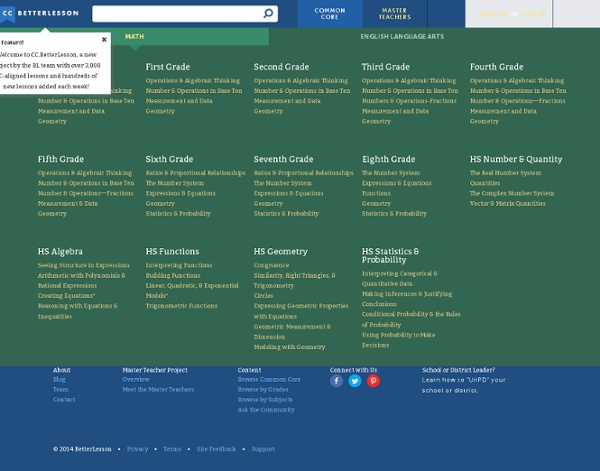Open the HS Geometry heading

(280, 251)
